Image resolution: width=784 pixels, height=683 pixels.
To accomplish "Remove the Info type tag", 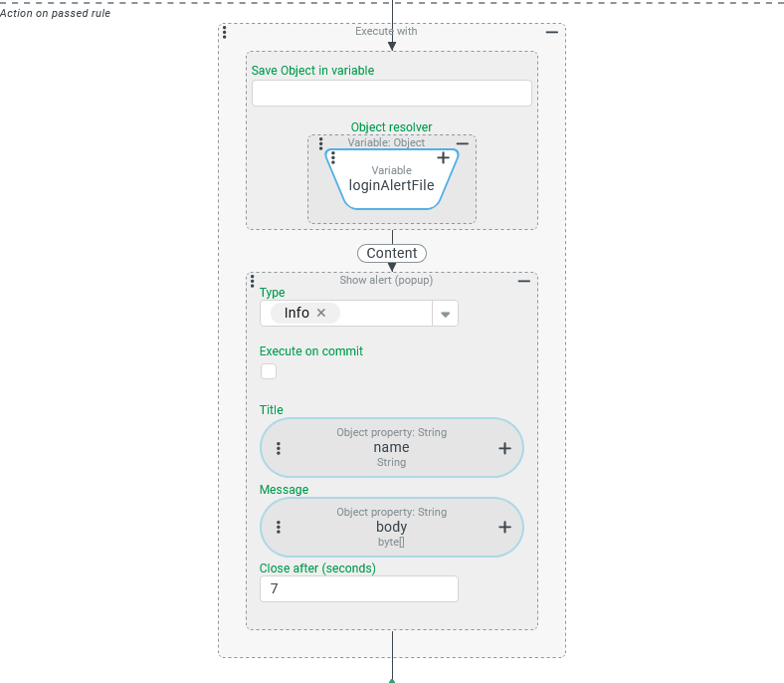I will [x=321, y=313].
